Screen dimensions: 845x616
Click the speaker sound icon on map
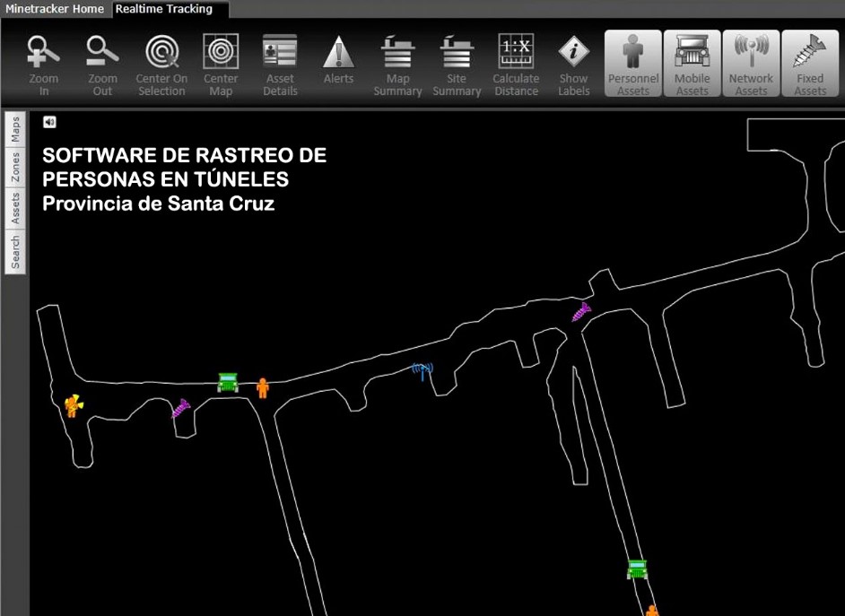click(49, 122)
